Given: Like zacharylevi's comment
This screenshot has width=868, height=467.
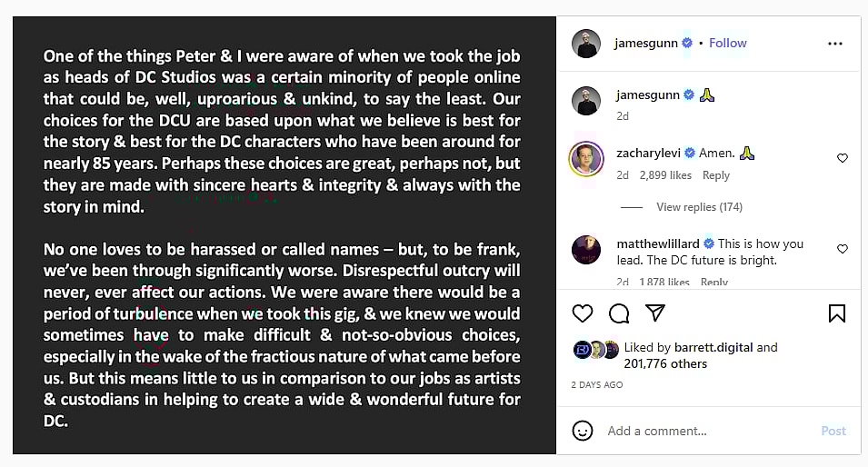Looking at the screenshot, I should 842,158.
